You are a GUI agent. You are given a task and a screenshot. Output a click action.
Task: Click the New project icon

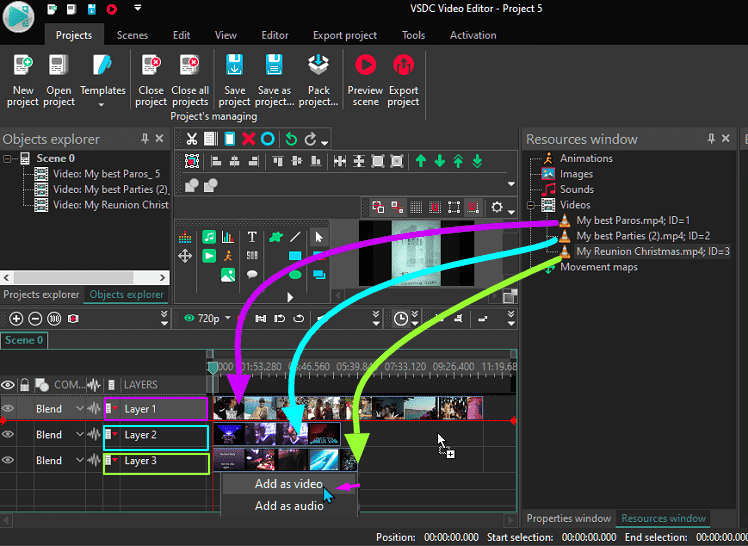[x=23, y=66]
